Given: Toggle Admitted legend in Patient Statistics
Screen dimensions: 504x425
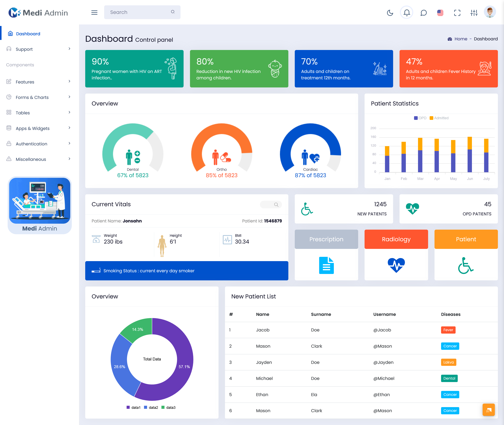Looking at the screenshot, I should tap(439, 118).
